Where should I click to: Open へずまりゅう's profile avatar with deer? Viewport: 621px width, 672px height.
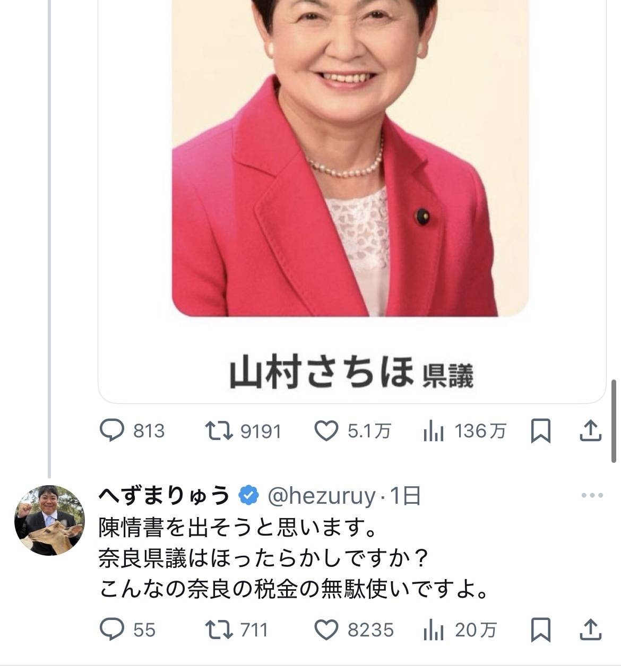click(49, 520)
